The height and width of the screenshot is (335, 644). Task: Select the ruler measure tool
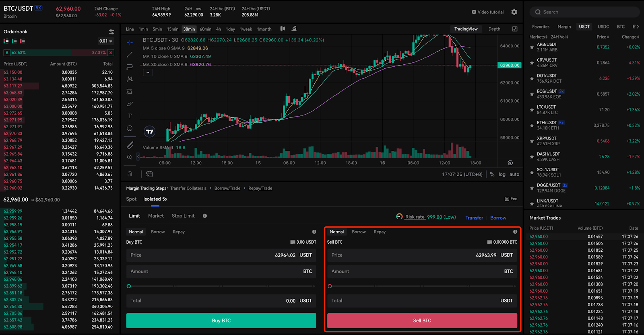(130, 145)
